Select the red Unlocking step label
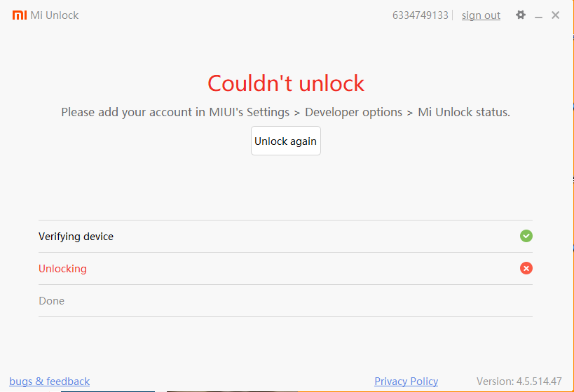The image size is (574, 392). point(62,269)
